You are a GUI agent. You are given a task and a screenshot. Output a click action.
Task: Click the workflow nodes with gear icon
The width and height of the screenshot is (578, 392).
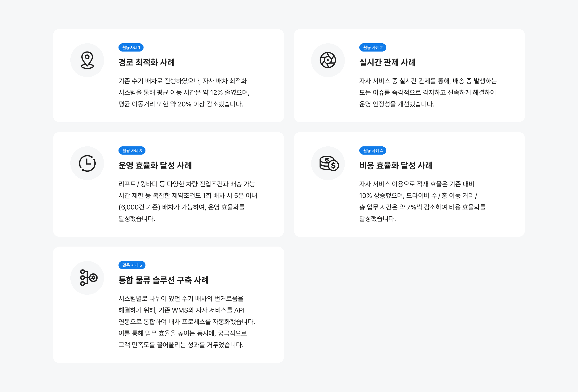[x=88, y=278]
